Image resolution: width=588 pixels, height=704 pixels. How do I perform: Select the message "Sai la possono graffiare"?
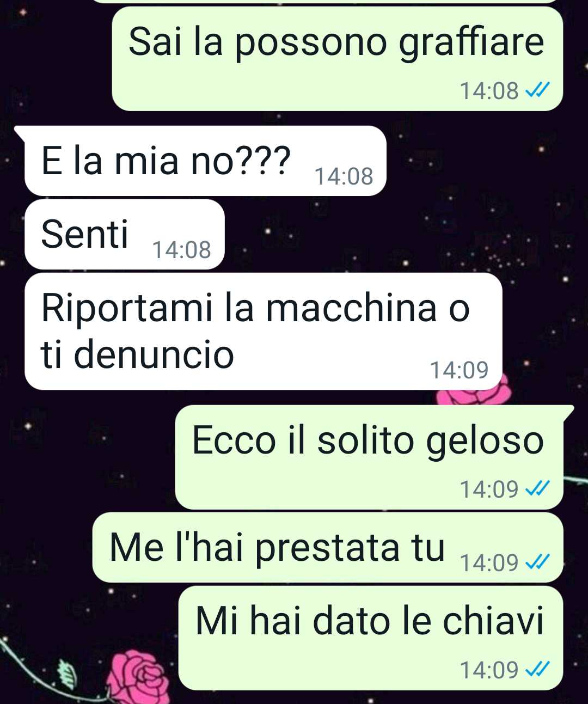tap(337, 59)
